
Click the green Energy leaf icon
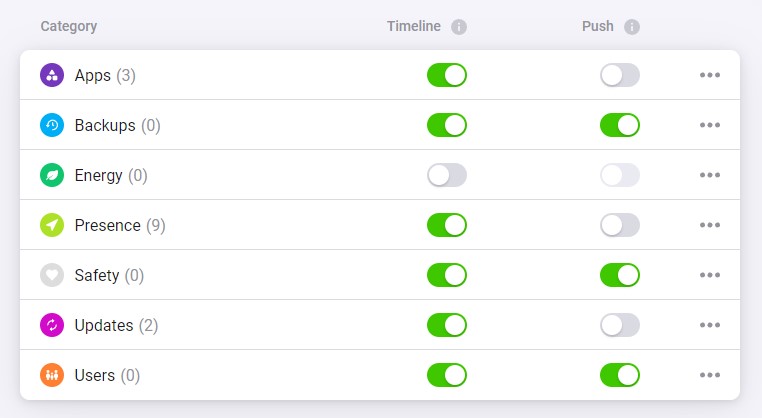(x=52, y=175)
